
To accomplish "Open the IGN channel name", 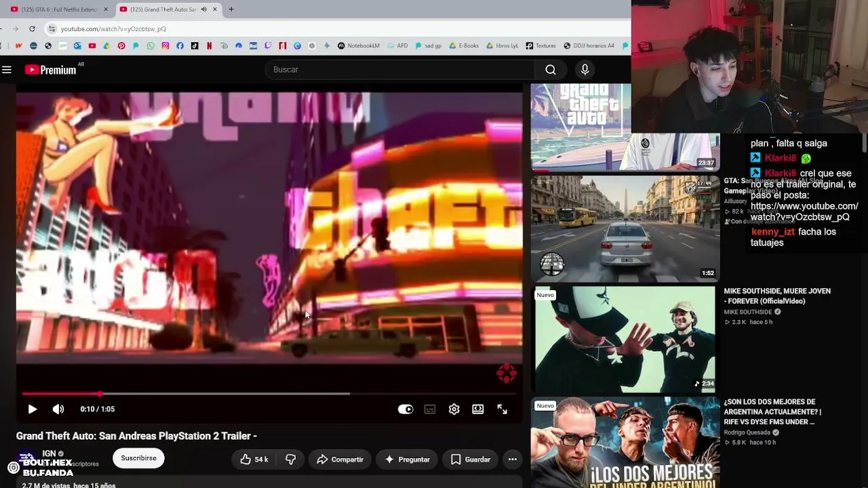I will [49, 453].
